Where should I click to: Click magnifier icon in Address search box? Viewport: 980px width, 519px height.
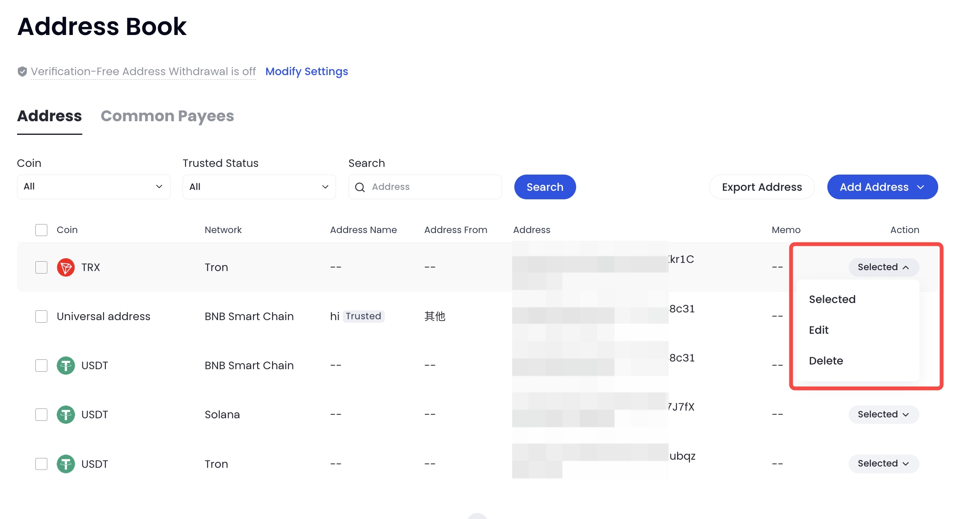360,187
